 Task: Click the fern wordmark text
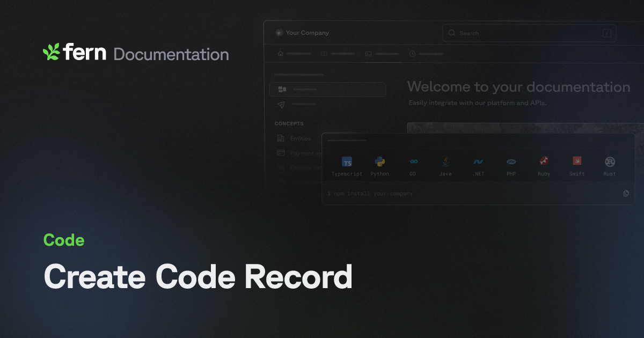pos(85,52)
